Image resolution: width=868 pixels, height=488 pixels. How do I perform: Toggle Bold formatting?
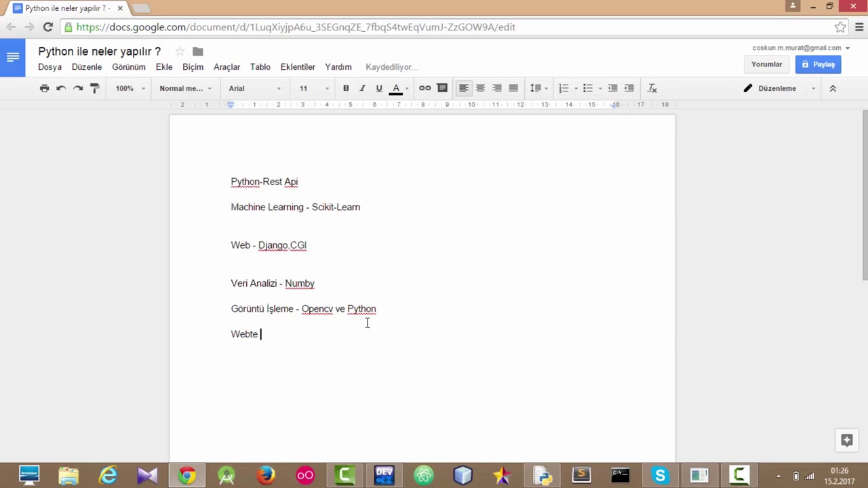pos(346,88)
